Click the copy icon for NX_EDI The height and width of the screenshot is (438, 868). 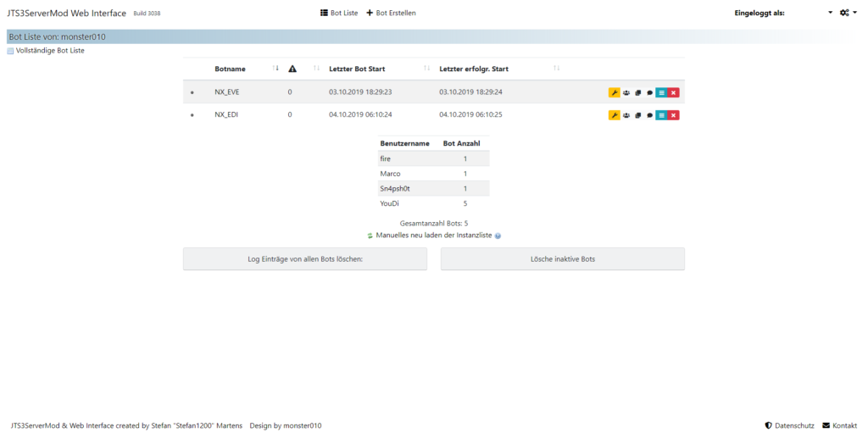tap(638, 115)
